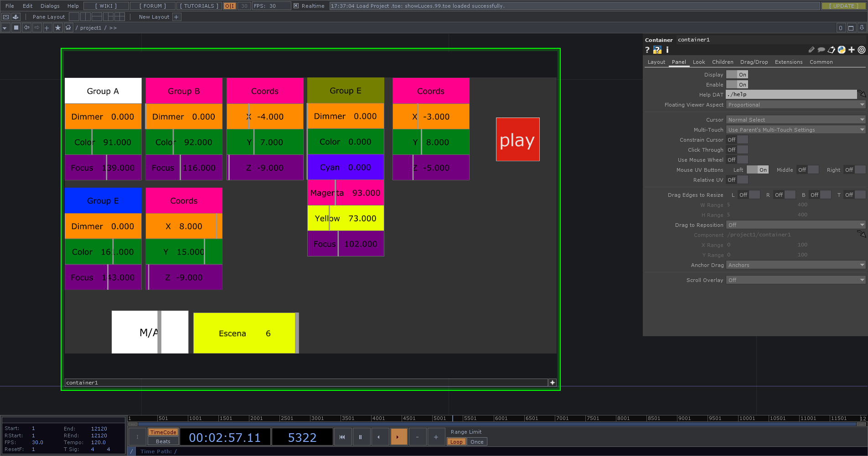Open the Scroll Overlay dropdown
This screenshot has width=868, height=456.
(x=796, y=280)
